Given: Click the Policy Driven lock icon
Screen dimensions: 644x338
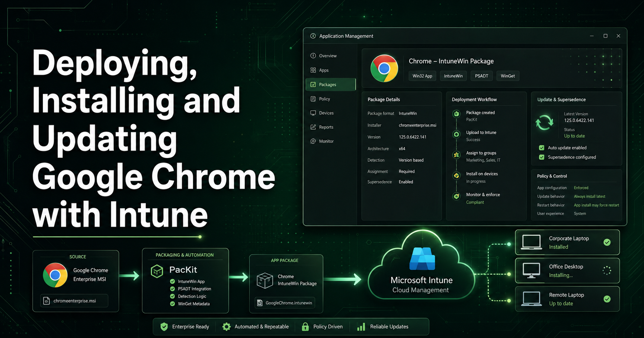Looking at the screenshot, I should (x=305, y=327).
